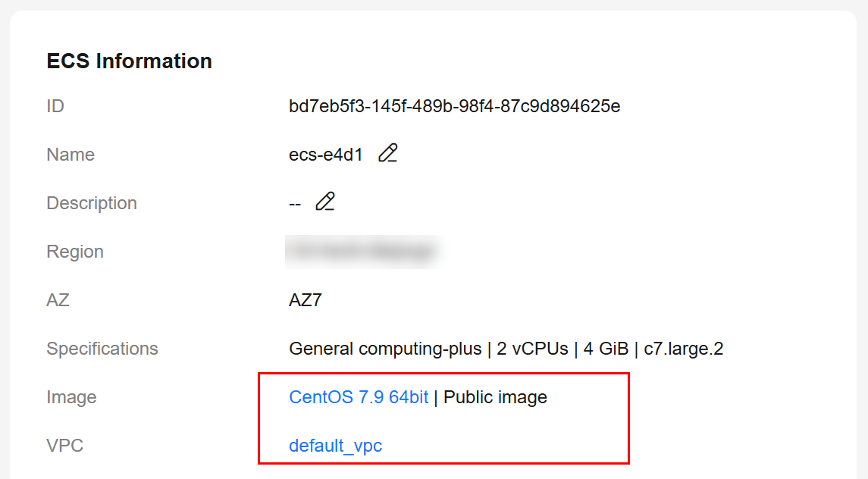Viewport: 868px width, 479px height.
Task: Click the VPC field label
Action: tap(64, 446)
